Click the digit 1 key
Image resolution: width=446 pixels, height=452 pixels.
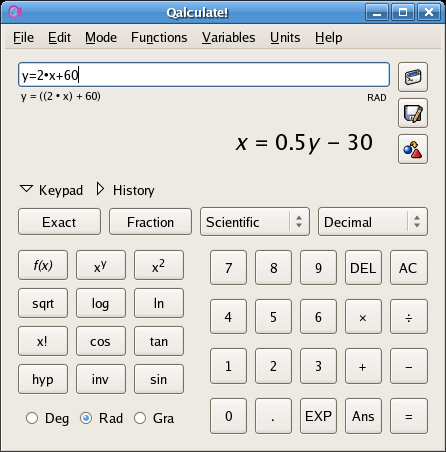228,366
